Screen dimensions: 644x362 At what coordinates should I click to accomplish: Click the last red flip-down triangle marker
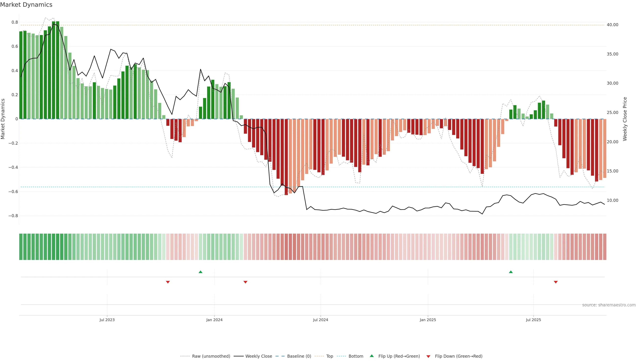555,282
